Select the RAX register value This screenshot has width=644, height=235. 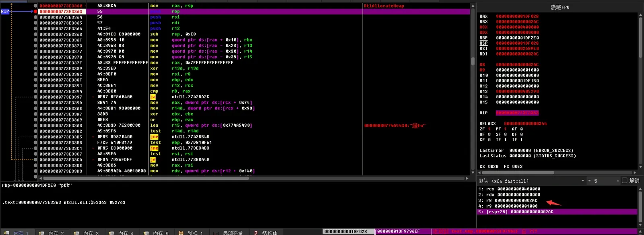517,16
